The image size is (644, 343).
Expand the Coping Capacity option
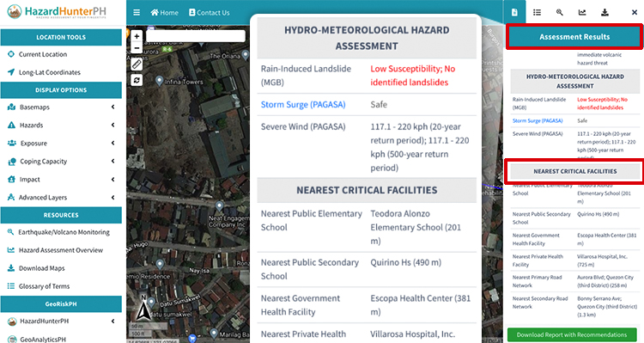(61, 162)
